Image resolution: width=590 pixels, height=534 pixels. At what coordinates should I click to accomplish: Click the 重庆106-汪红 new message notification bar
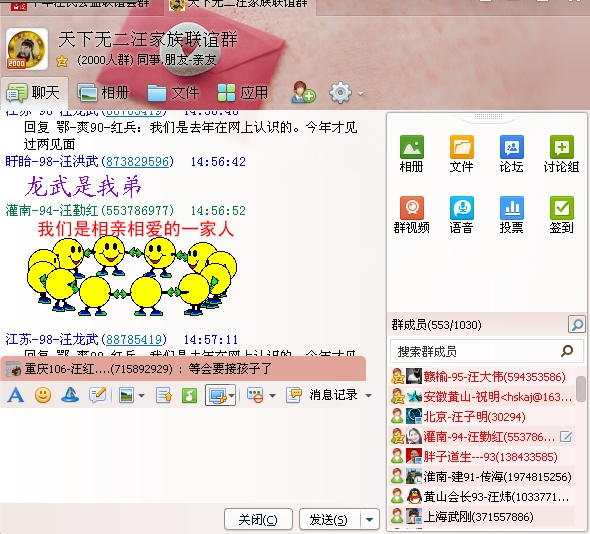(183, 368)
